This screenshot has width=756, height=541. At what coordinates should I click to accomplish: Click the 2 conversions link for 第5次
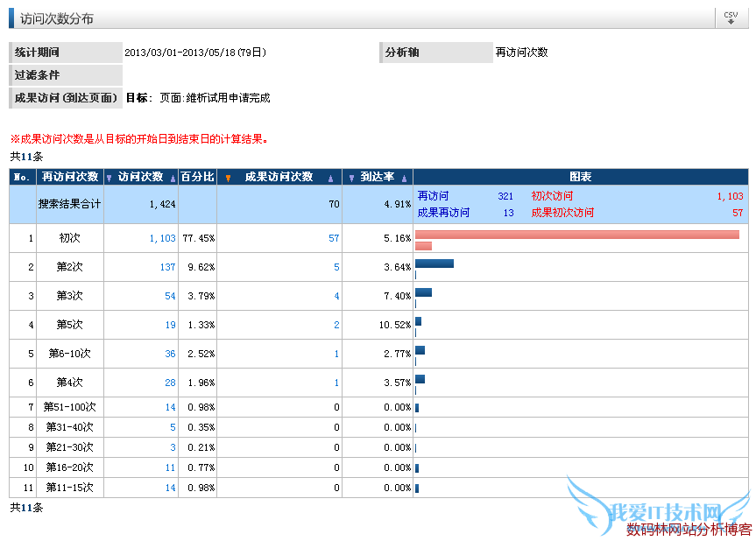tap(336, 325)
